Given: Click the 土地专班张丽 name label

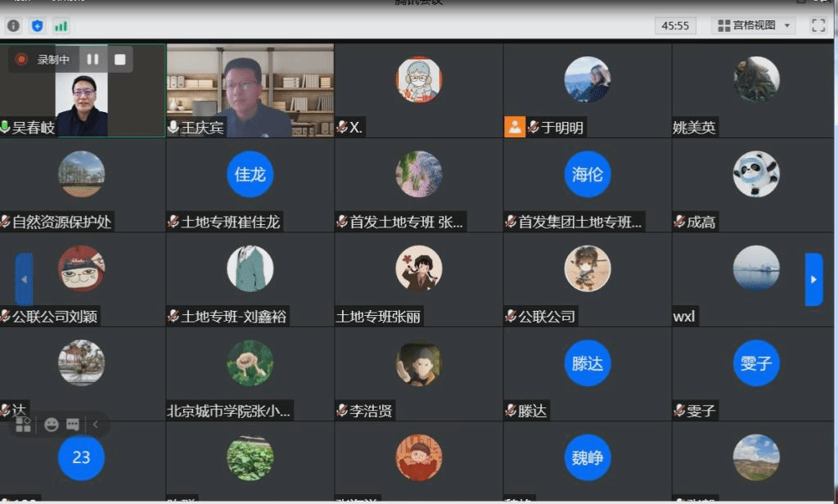Looking at the screenshot, I should (x=378, y=317).
